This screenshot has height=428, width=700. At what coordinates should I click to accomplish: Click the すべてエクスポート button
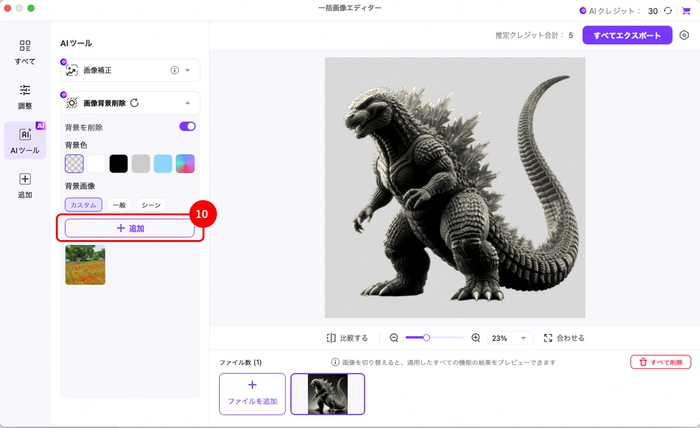tap(627, 35)
